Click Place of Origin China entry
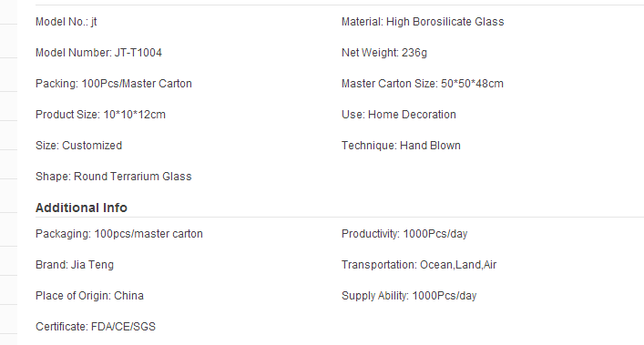Viewport: 644px width, 345px height. [x=89, y=296]
